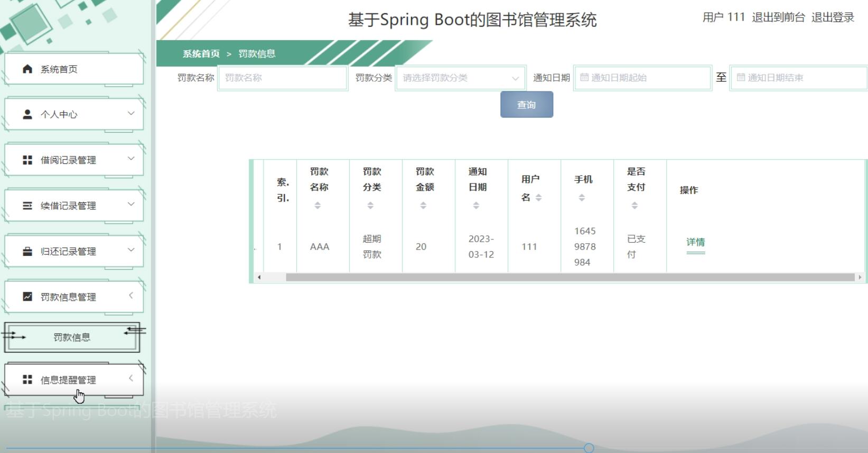This screenshot has height=453, width=868.
Task: Click the list icon beside 续借记录管理
Action: (27, 206)
